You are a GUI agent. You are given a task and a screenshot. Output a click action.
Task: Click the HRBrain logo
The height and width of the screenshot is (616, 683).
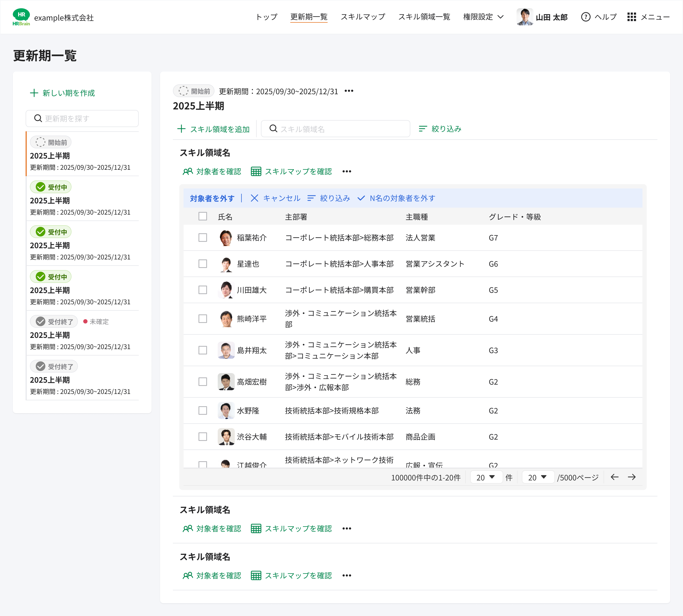21,17
